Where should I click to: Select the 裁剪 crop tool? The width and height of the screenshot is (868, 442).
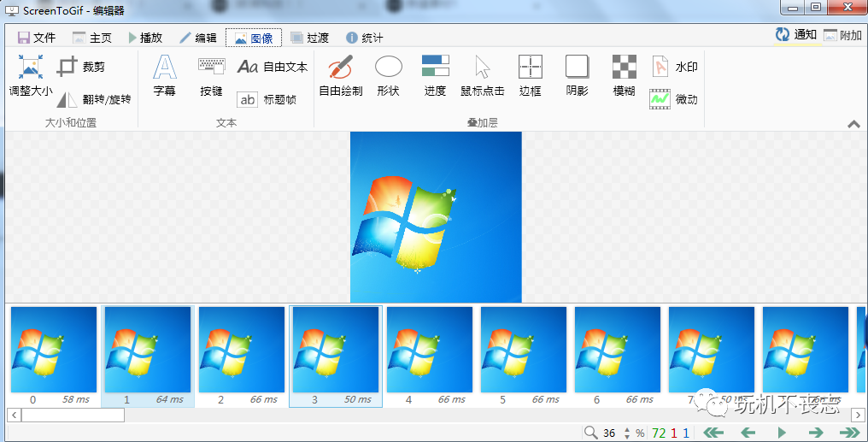[81, 67]
